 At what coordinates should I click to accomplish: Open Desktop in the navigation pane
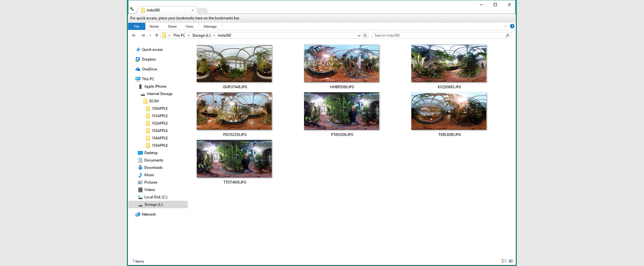click(x=148, y=153)
